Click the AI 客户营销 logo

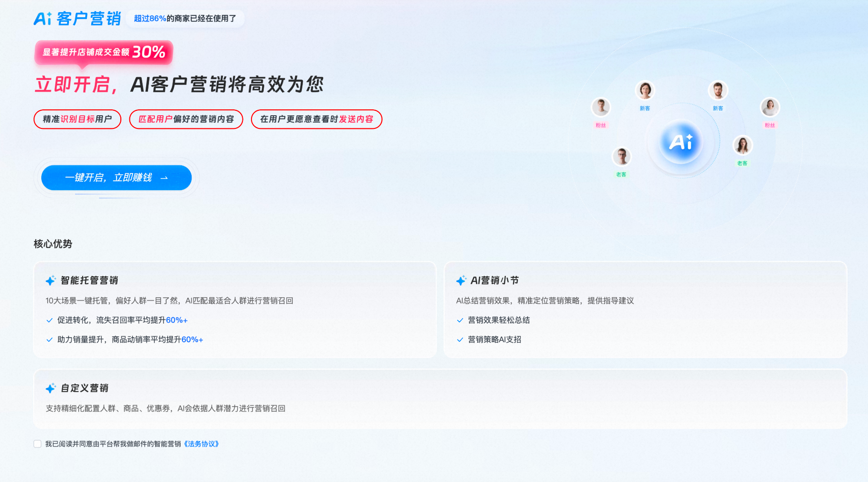pos(77,19)
